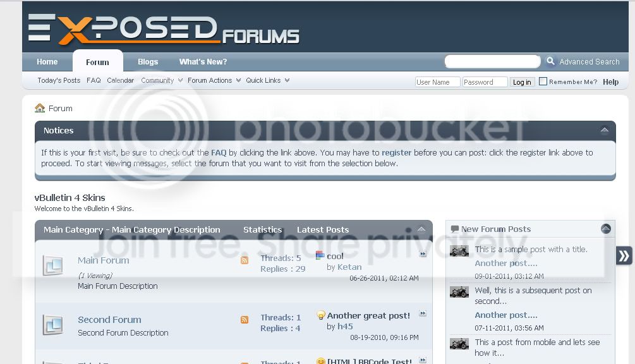The height and width of the screenshot is (364, 635).
Task: Click the New Forum Posts speech bubble icon
Action: [x=455, y=229]
